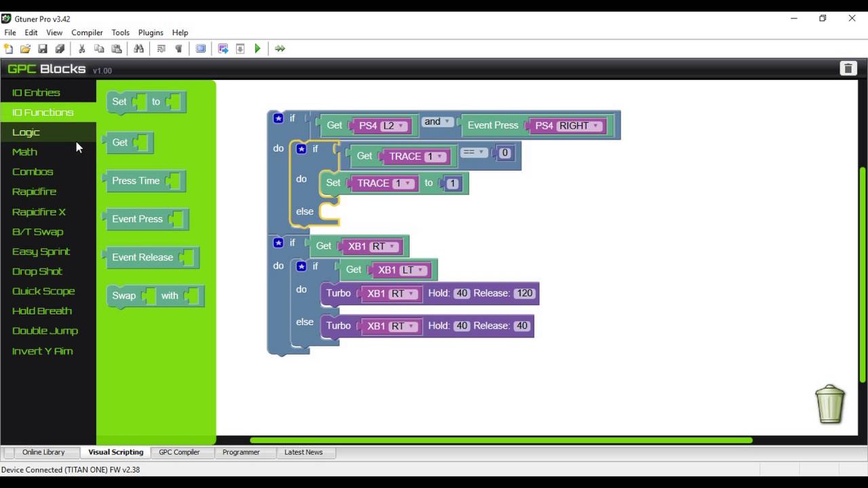The width and height of the screenshot is (868, 488).
Task: Create a new file from toolbar
Action: [x=8, y=49]
